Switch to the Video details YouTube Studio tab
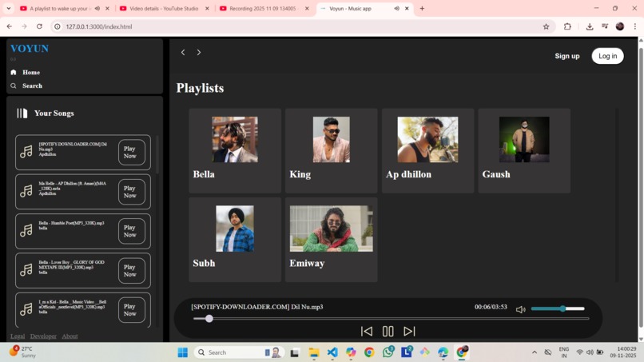644x362 pixels. coord(164,8)
